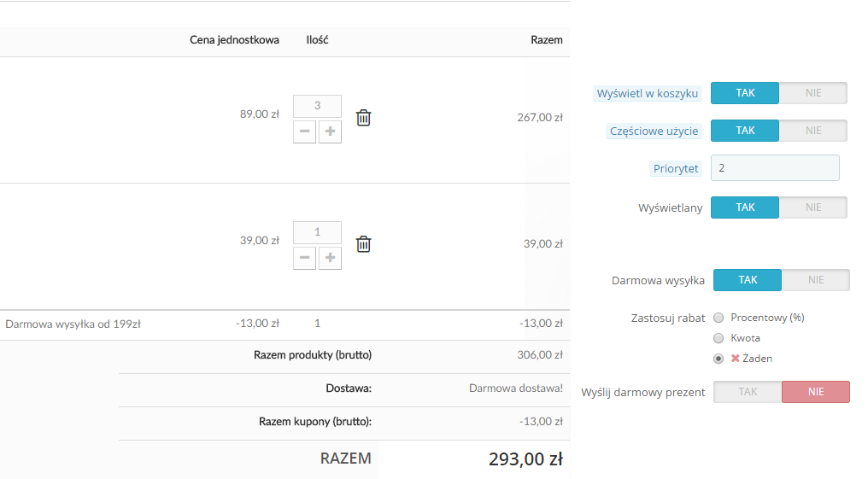Remove the 39,00 zł product from cart
Image resolution: width=868 pixels, height=479 pixels.
click(x=363, y=244)
